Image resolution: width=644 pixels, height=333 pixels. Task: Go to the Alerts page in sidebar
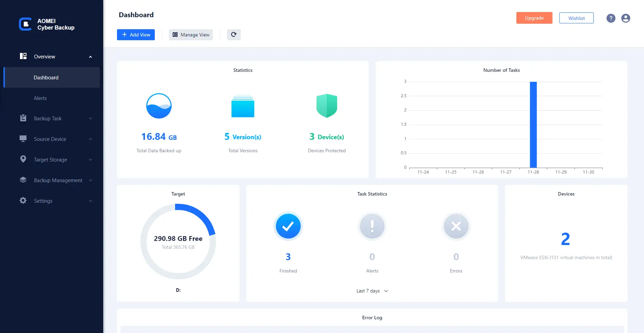(x=40, y=98)
